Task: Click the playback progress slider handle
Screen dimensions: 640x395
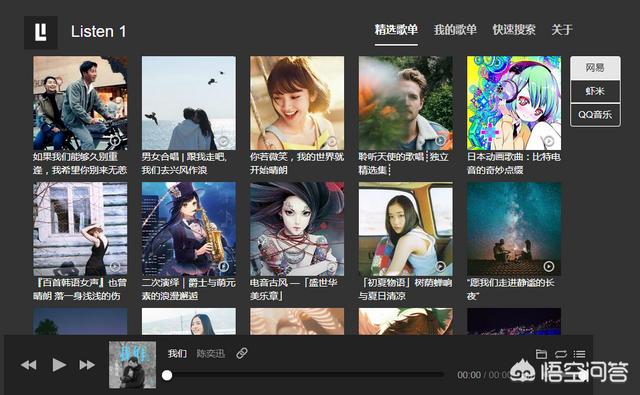Action: (167, 375)
